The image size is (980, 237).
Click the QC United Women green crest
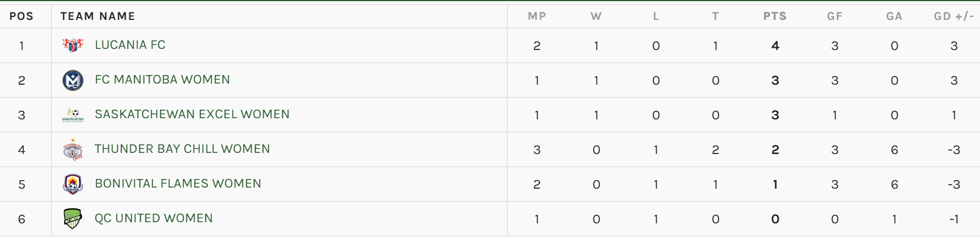coord(73,219)
